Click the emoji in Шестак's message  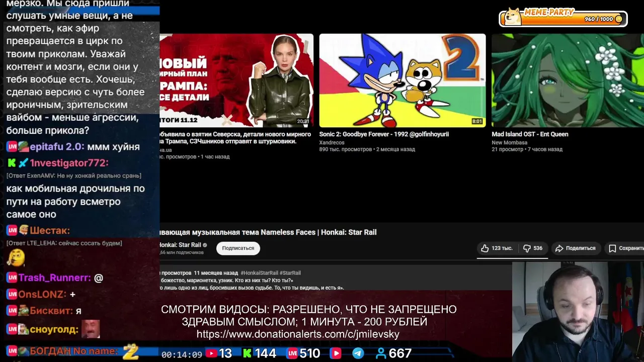(16, 258)
